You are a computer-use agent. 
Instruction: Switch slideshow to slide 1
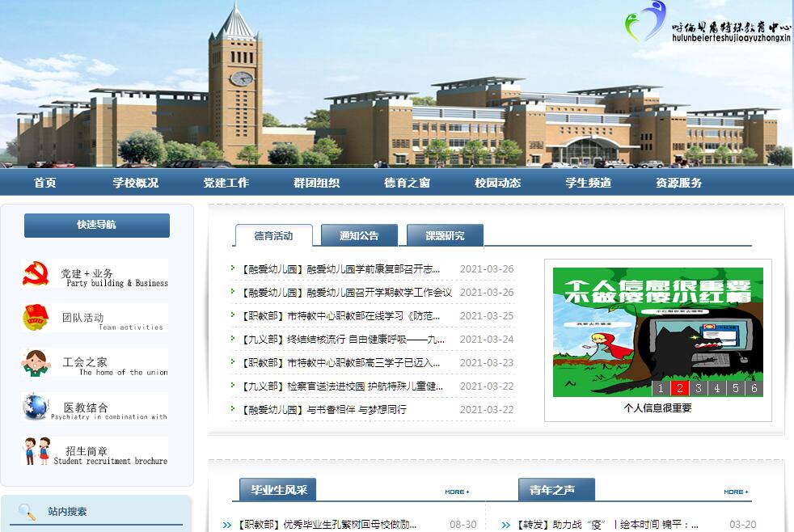661,388
